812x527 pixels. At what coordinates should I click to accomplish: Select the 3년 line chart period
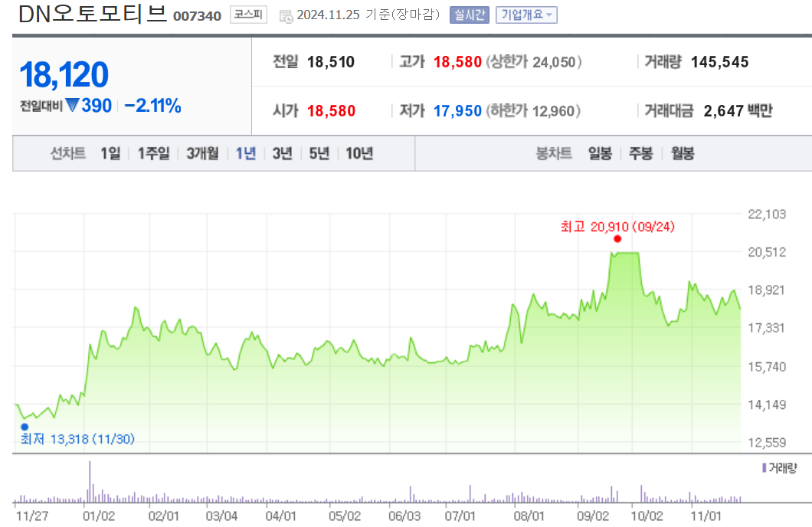pyautogui.click(x=282, y=153)
